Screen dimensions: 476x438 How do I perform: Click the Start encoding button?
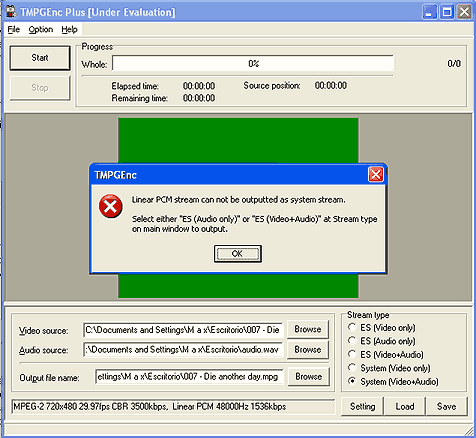[x=40, y=58]
